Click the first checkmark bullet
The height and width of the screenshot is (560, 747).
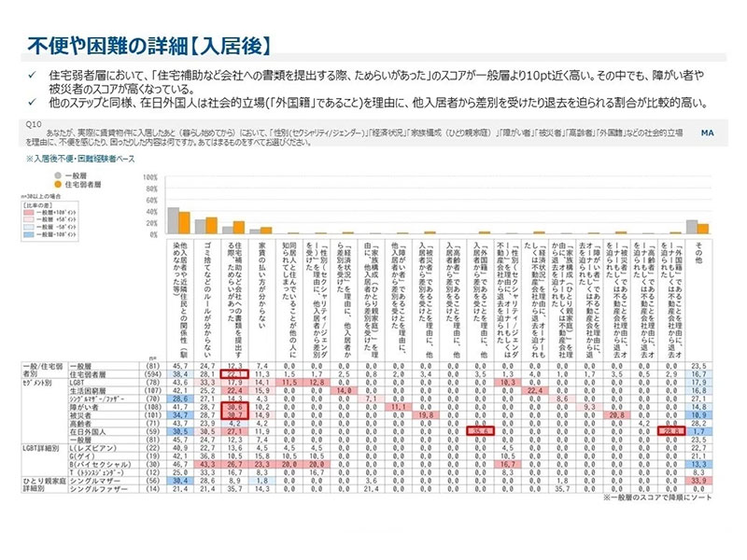pos(32,74)
